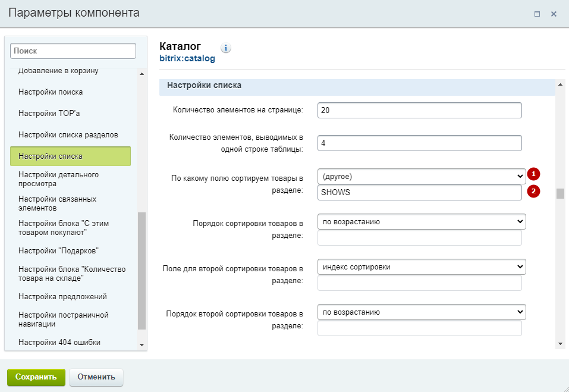Screen dimensions: 569x392
Task: Maximize the Параметры компонента dialog
Action: (537, 14)
